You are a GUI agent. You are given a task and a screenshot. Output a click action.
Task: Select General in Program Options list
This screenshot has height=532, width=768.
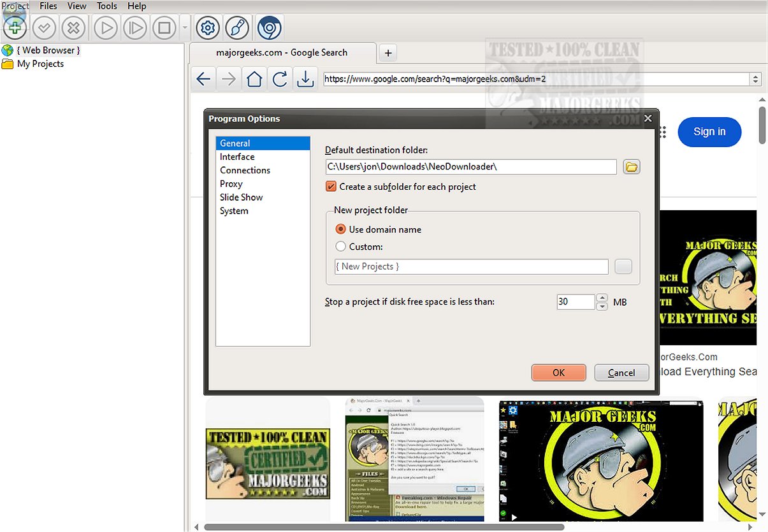[x=263, y=143]
